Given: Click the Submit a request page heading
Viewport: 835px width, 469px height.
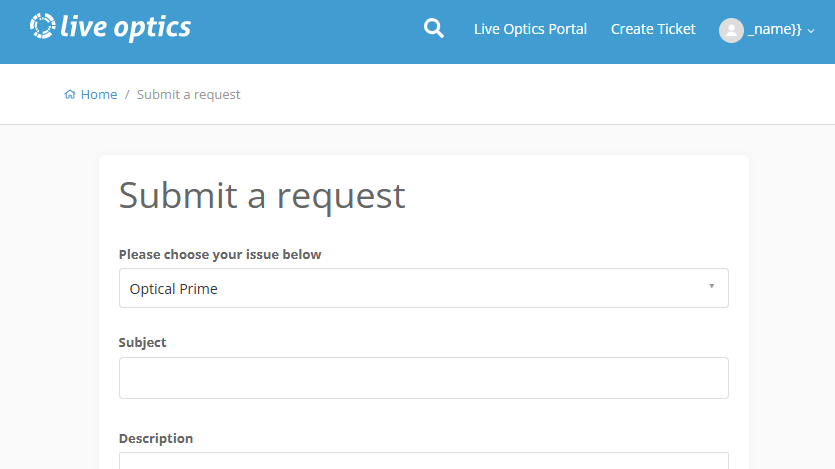Looking at the screenshot, I should [262, 195].
